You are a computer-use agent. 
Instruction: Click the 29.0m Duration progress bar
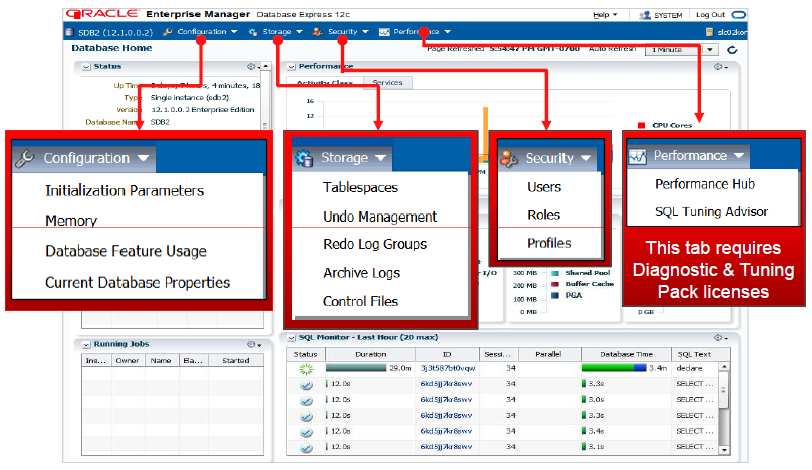tap(356, 368)
